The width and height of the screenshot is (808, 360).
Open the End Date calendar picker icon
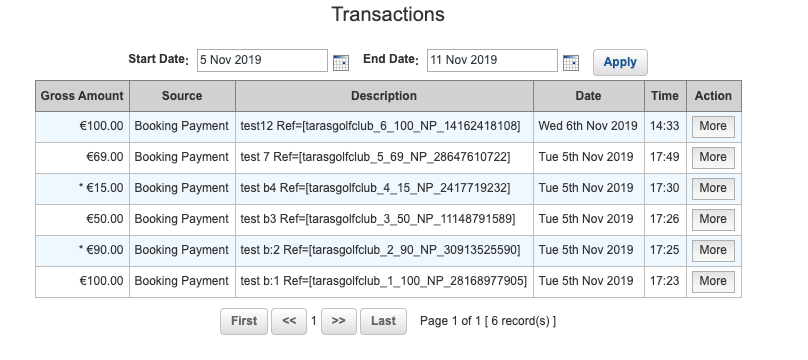[x=570, y=62]
